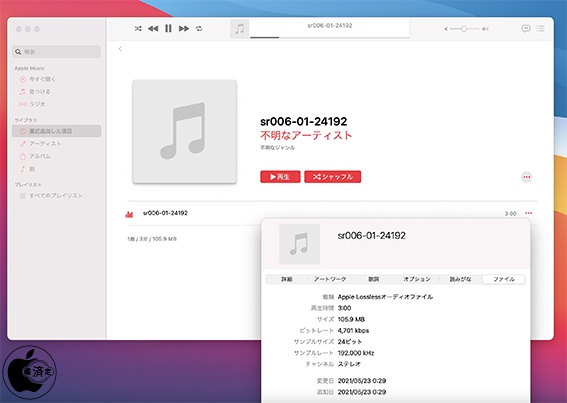Screen dimensions: 567x403
Task: Switch to the 詳細 tab
Action: tap(287, 279)
